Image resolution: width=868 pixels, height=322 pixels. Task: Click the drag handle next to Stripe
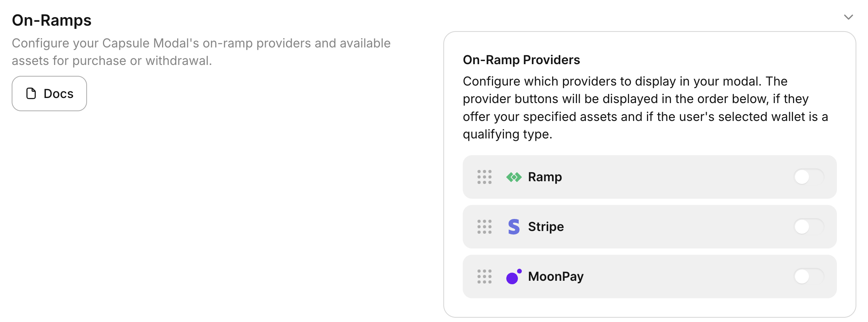coord(485,227)
